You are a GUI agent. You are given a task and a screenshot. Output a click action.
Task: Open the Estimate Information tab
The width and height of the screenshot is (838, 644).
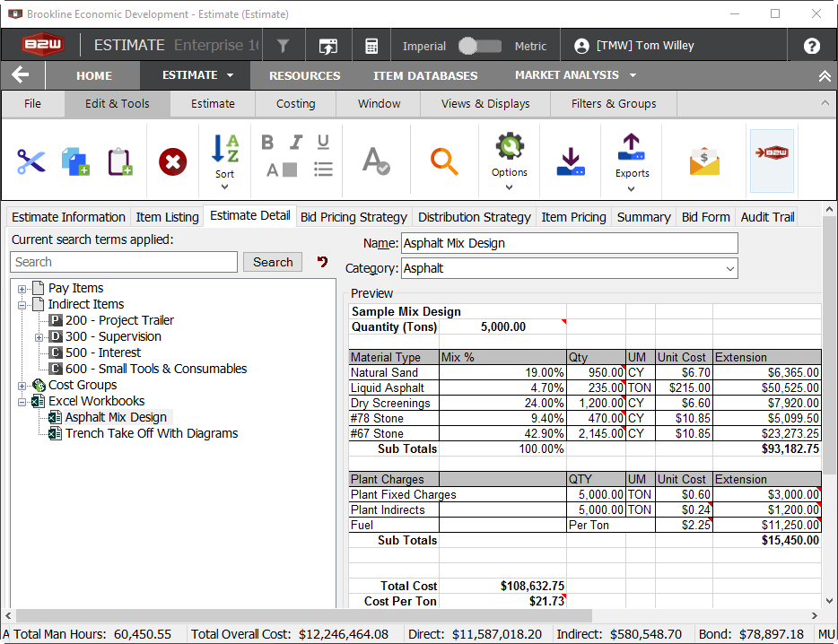click(x=68, y=217)
